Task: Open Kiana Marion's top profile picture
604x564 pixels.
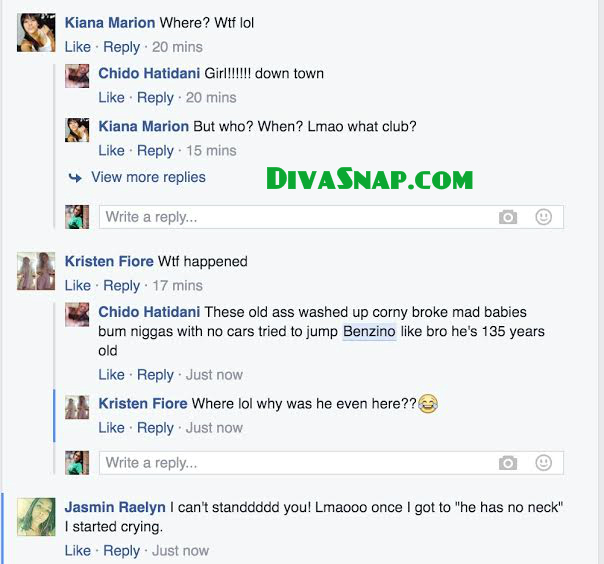Action: [36, 33]
